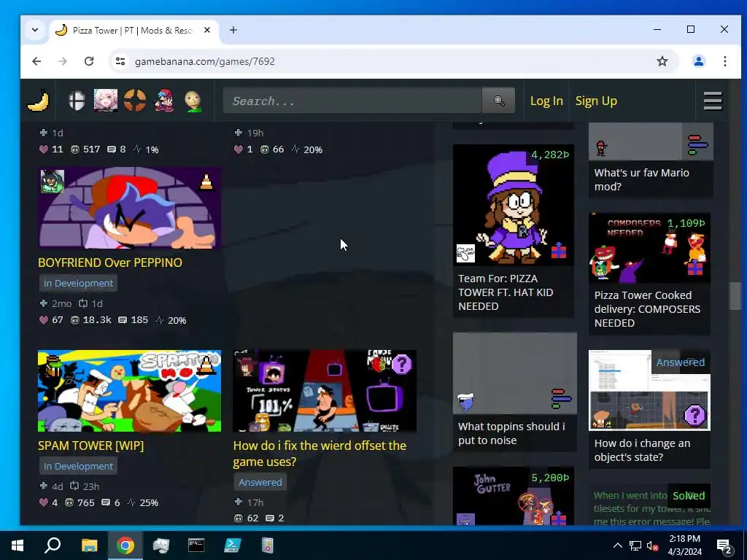Image resolution: width=747 pixels, height=560 pixels.
Task: Click the gift box icon on Hat Kid thumbnail
Action: coord(558,251)
